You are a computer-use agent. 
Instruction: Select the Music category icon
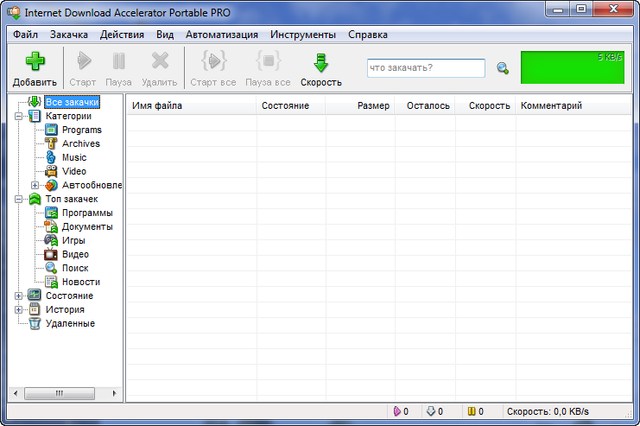click(x=51, y=157)
